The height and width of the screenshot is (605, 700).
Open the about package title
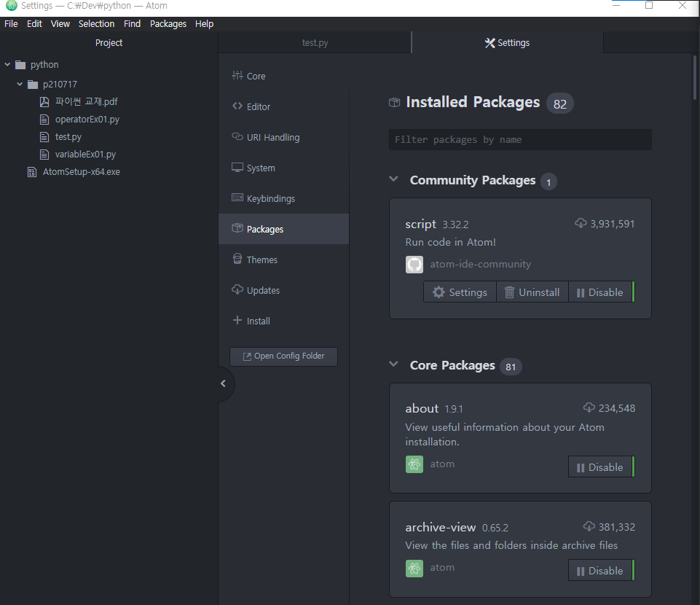tap(422, 408)
